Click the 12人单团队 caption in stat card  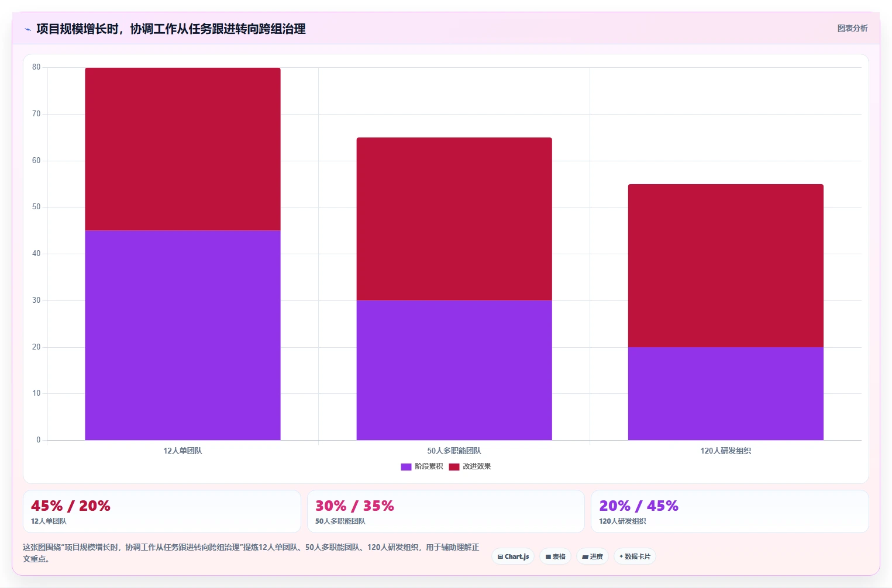49,521
